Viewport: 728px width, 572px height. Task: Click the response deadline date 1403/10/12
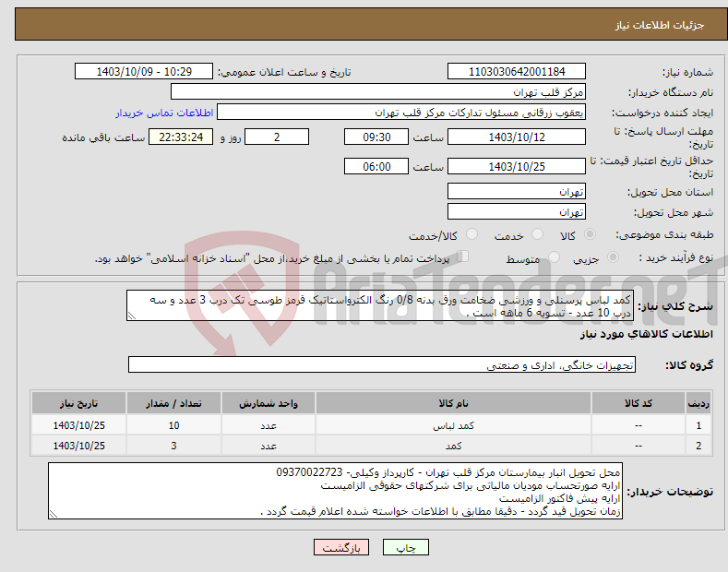click(517, 137)
